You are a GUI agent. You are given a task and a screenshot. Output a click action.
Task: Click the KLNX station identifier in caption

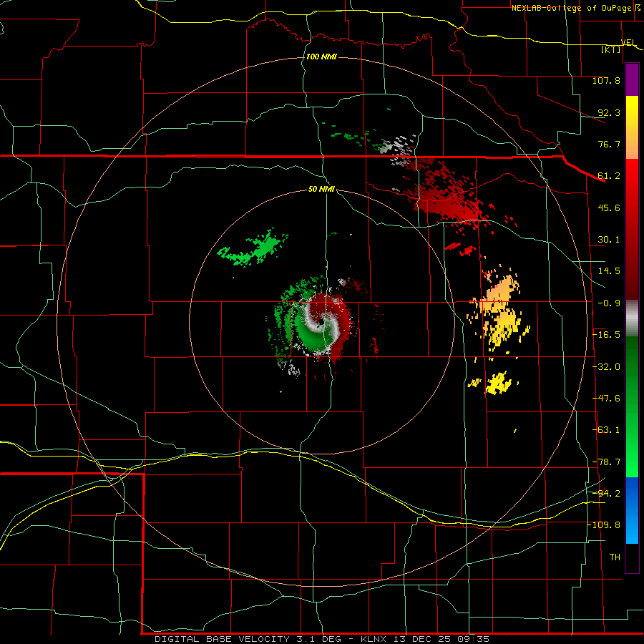point(374,639)
